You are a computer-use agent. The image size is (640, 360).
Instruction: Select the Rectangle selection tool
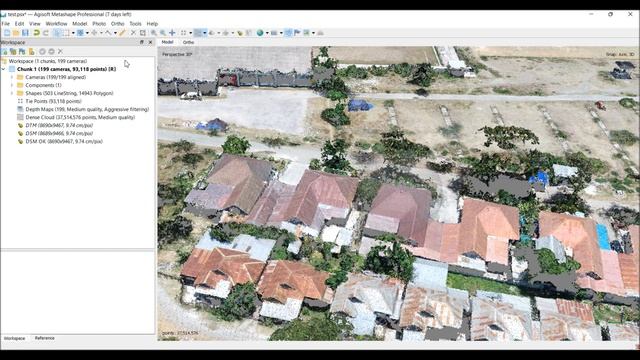[x=66, y=33]
